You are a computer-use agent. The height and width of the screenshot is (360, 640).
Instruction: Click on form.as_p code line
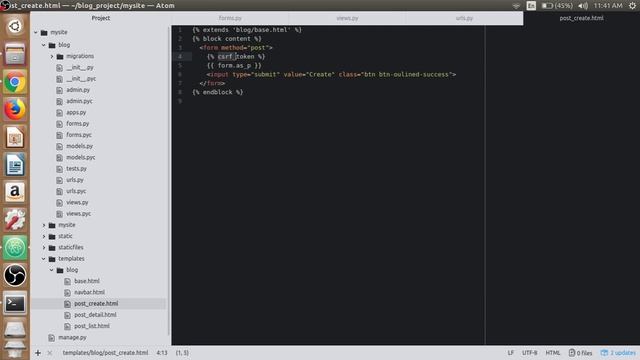click(x=234, y=65)
